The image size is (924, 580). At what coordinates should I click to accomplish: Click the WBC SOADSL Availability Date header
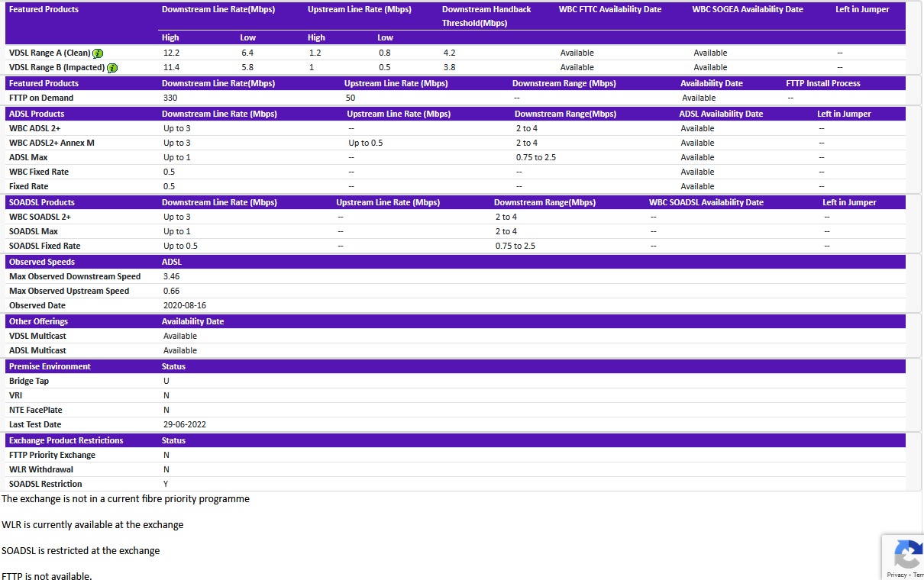tap(706, 202)
